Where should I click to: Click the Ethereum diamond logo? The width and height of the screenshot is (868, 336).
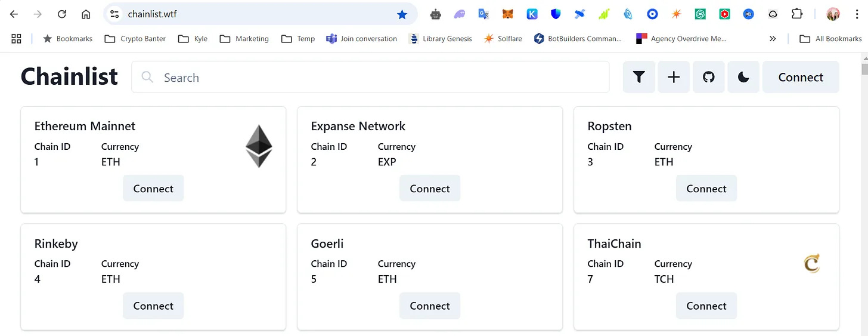click(259, 146)
